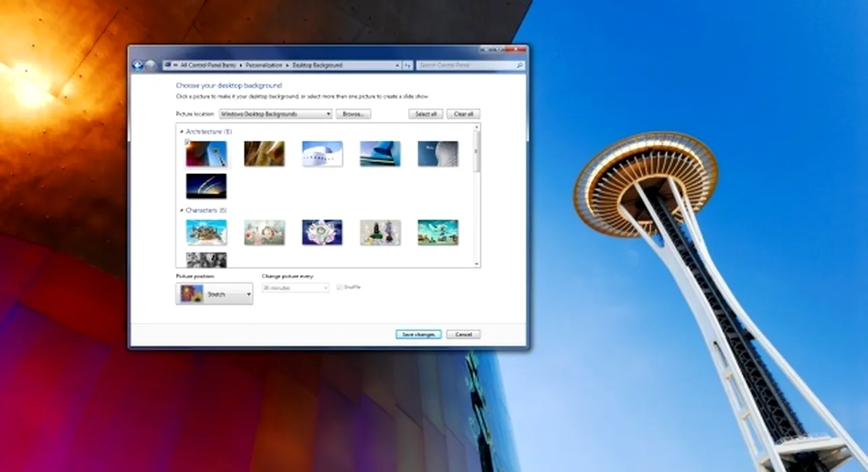Pick the white curved building wallpaper
Screen dimensions: 868x472
322,154
